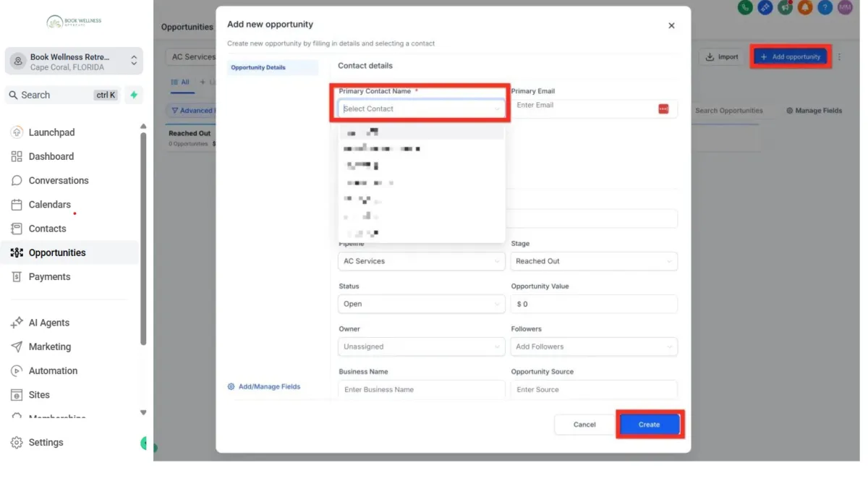Click the three-dot menu beside Add opportunity
Image resolution: width=868 pixels, height=497 pixels.
(x=840, y=56)
